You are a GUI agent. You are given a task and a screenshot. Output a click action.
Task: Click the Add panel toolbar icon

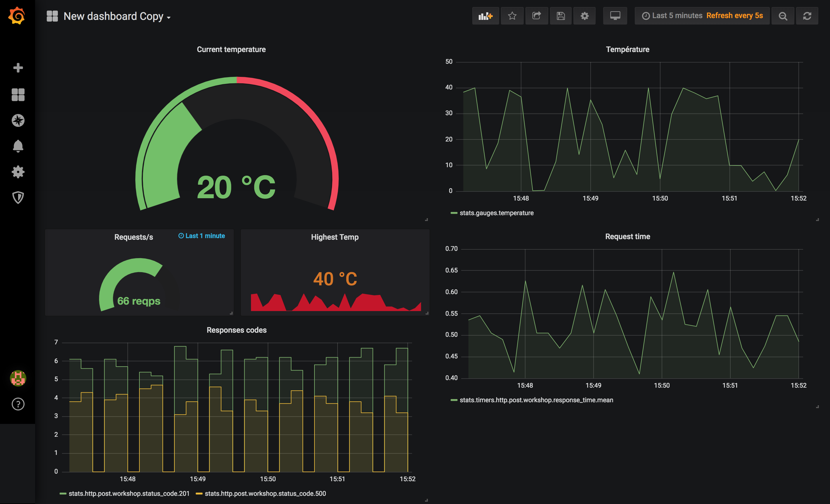[x=485, y=16]
